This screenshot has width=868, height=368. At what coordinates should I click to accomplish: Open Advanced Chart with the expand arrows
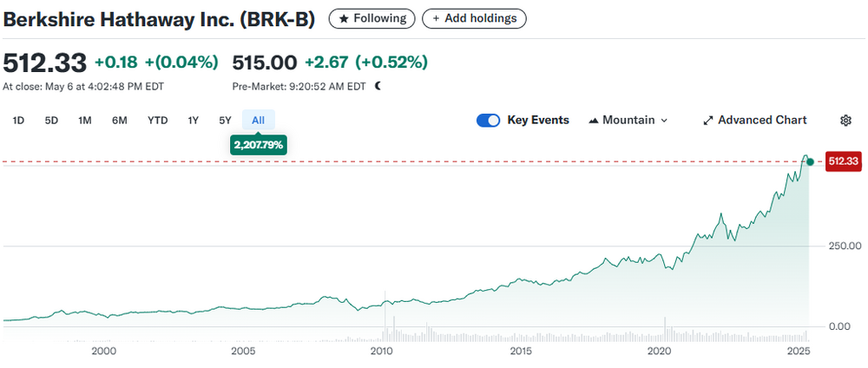754,121
